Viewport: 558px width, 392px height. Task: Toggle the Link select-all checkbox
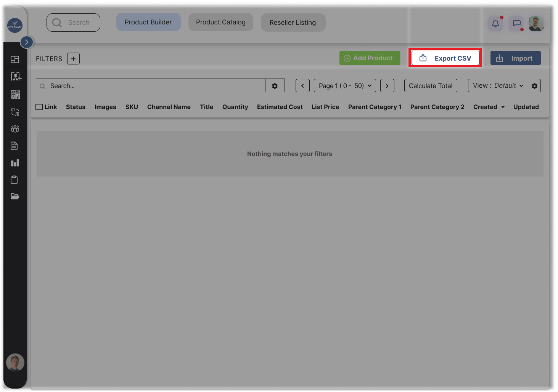(39, 107)
